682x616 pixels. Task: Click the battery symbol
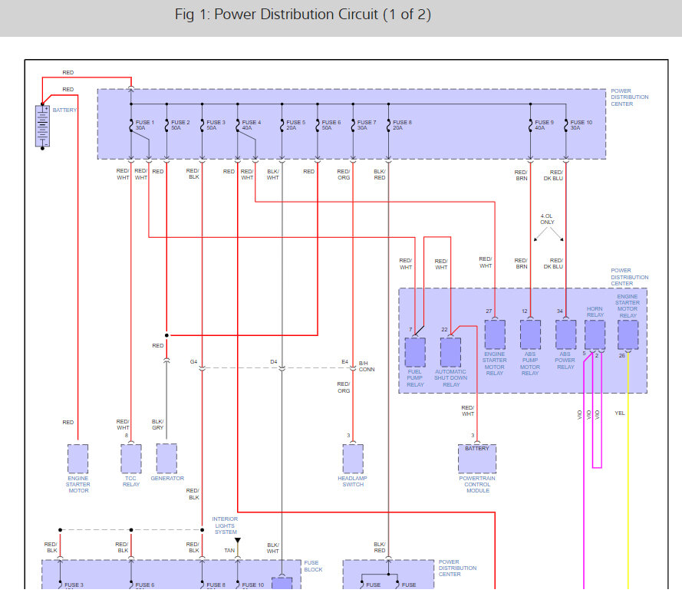pyautogui.click(x=42, y=126)
